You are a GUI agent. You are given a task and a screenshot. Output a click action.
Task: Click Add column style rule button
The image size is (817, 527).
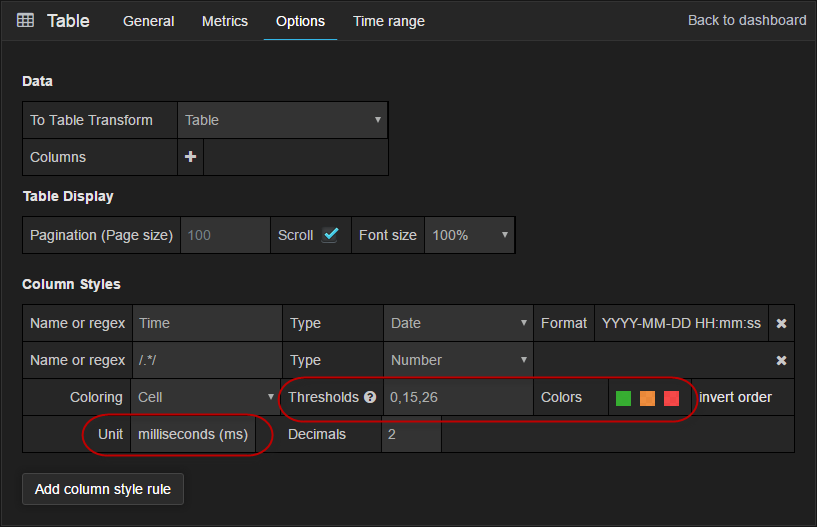point(103,489)
